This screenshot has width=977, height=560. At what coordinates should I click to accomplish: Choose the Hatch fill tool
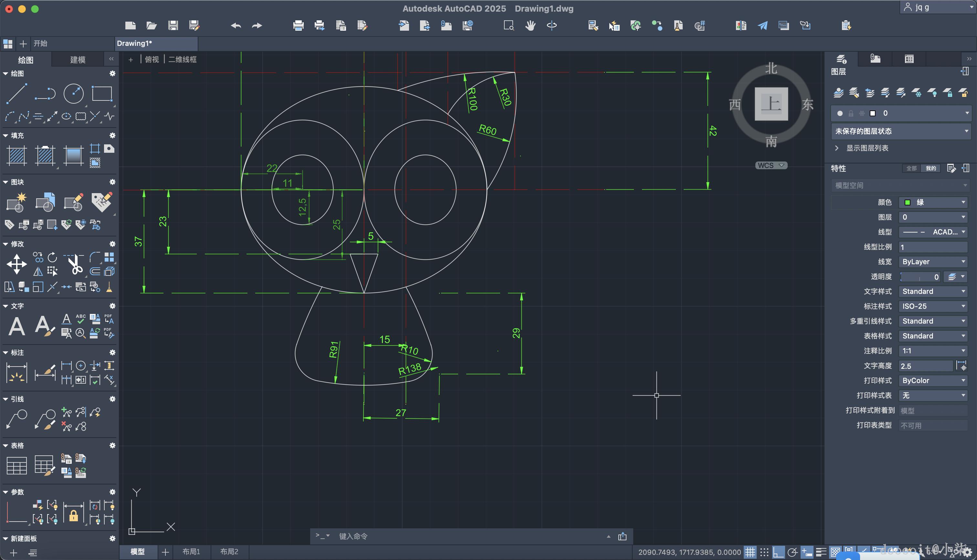(16, 156)
